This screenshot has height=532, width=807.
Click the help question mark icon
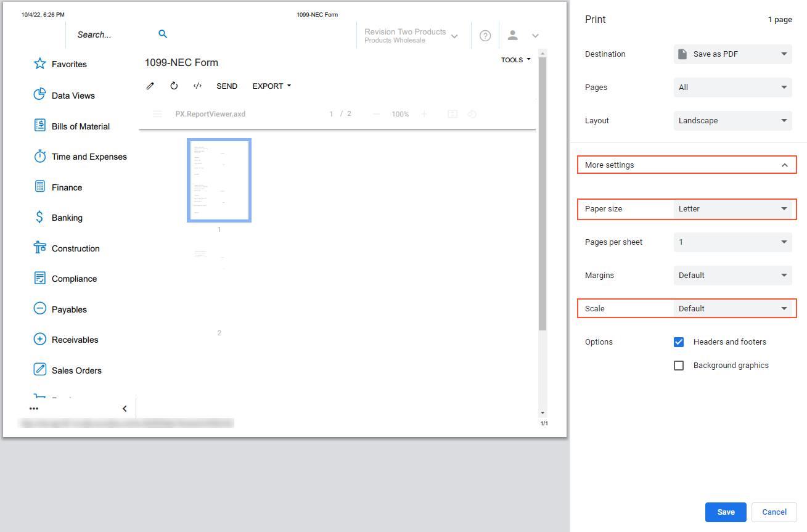(485, 35)
